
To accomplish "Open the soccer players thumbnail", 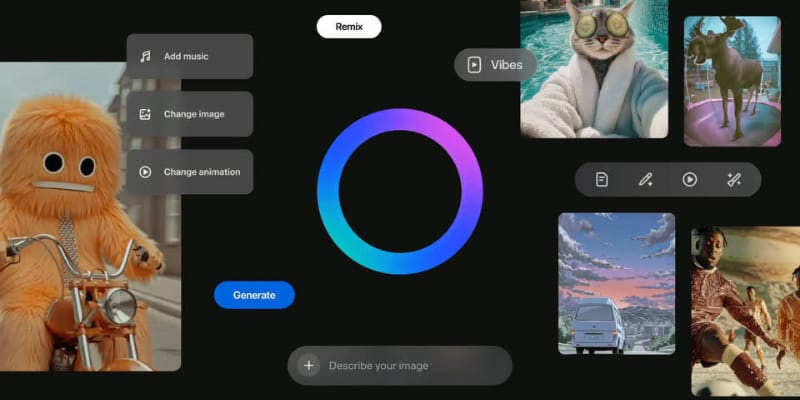I will point(745,311).
